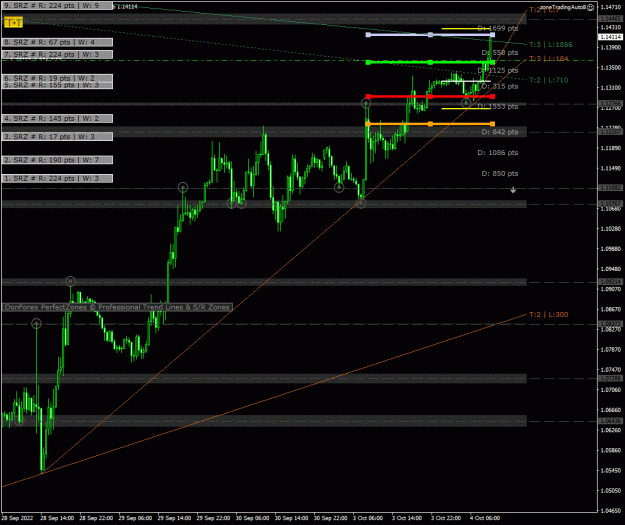Click the 1.11890 value on the price axis
625x525 pixels.
(x=611, y=148)
